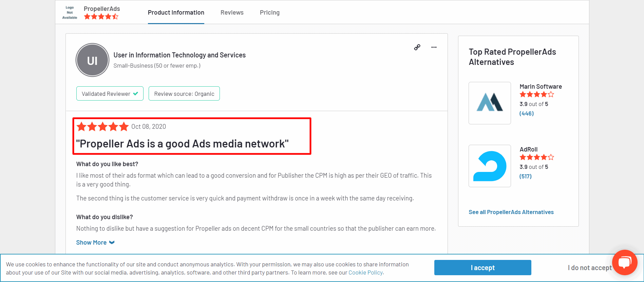Screen dimensions: 644x282
Task: Open Marin Software's (446) reviews count
Action: pos(527,113)
